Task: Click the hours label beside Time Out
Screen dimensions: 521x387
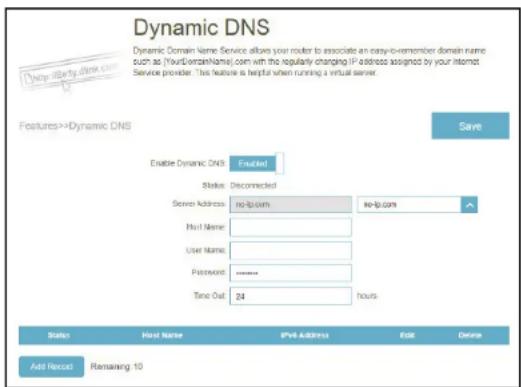Action: coord(367,296)
